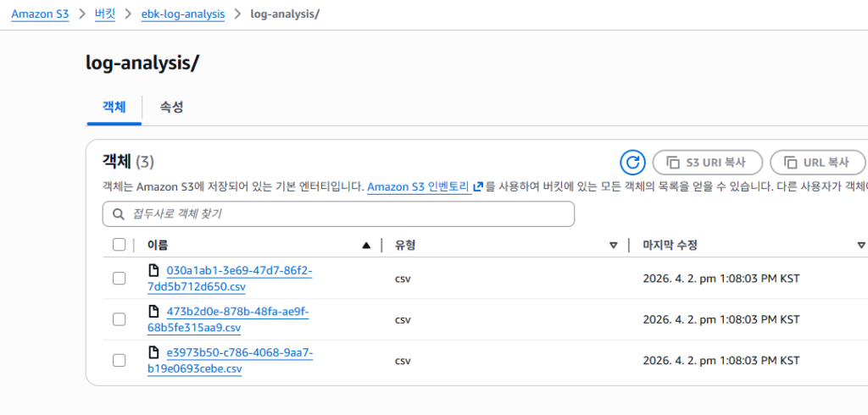Click sort arrow on 유형 column
This screenshot has height=415, width=868.
pos(614,246)
